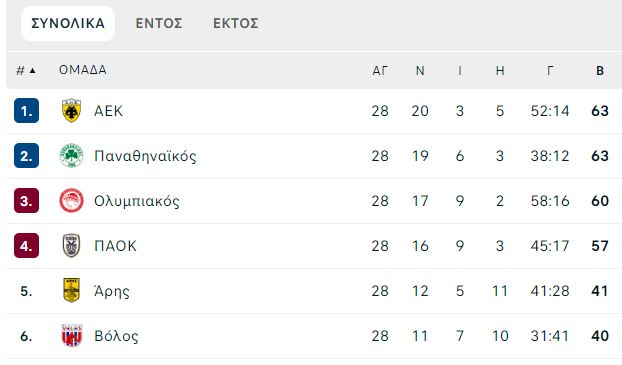The width and height of the screenshot is (622, 365).
Task: Click the AEK team crest icon
Action: [71, 111]
